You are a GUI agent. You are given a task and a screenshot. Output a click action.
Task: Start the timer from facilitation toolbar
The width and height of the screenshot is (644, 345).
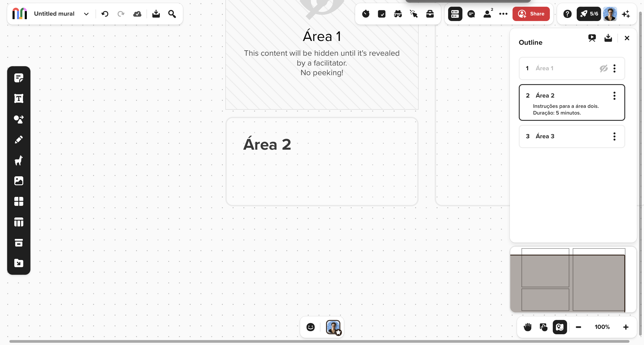click(x=366, y=14)
